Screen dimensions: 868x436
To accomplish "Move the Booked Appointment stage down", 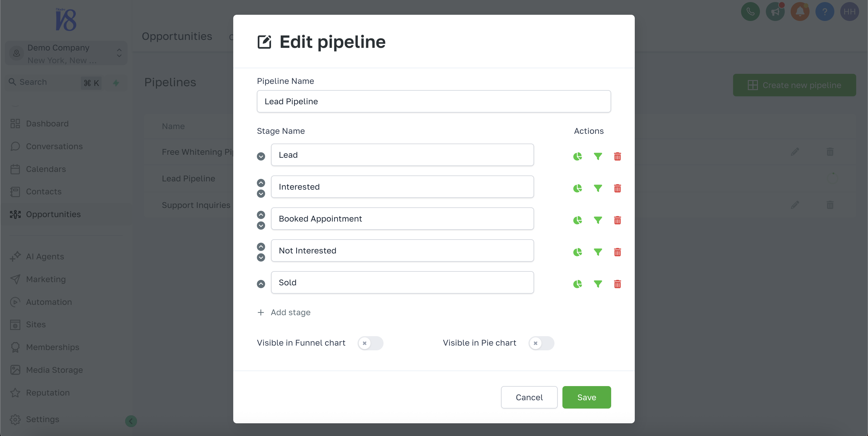I will 261,226.
